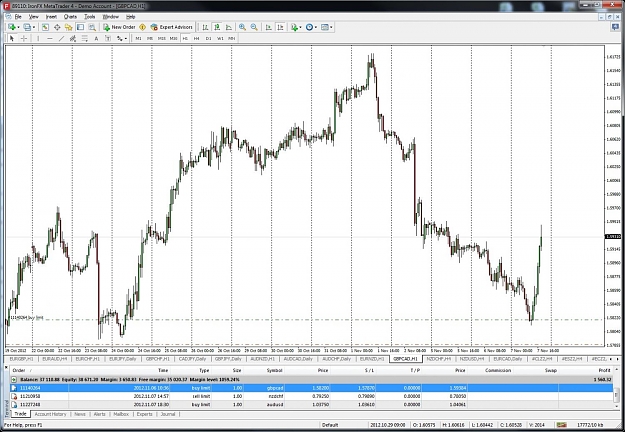The height and width of the screenshot is (432, 625).
Task: Open the Arrows symbols tool
Action: [120, 38]
